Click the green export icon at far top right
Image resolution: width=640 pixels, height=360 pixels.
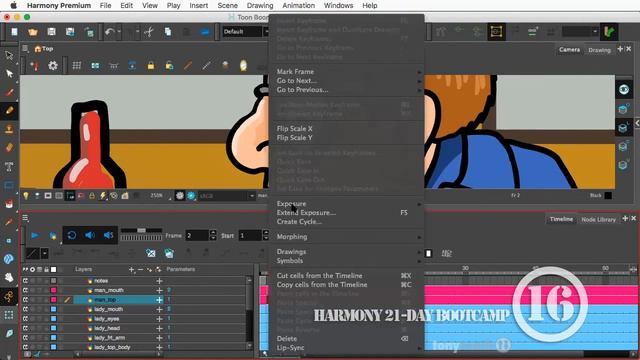pos(609,32)
